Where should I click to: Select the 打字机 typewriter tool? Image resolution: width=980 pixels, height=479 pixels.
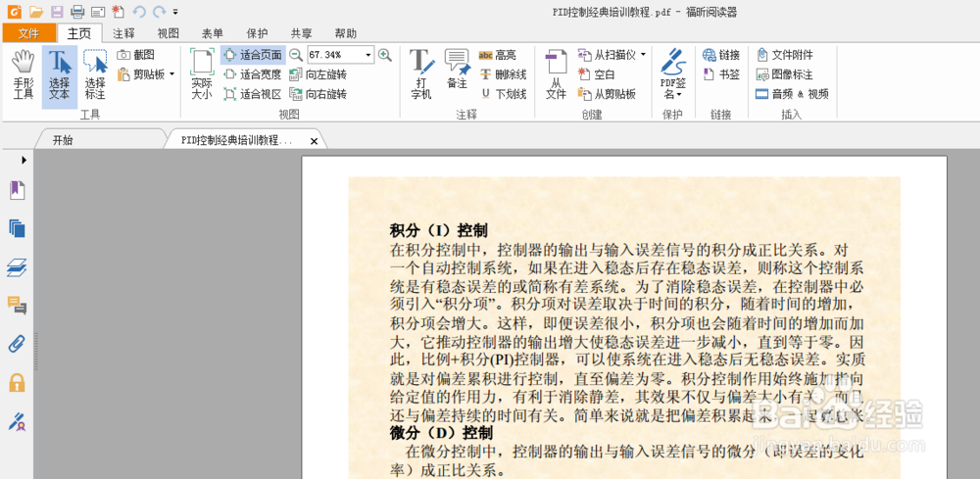(421, 75)
